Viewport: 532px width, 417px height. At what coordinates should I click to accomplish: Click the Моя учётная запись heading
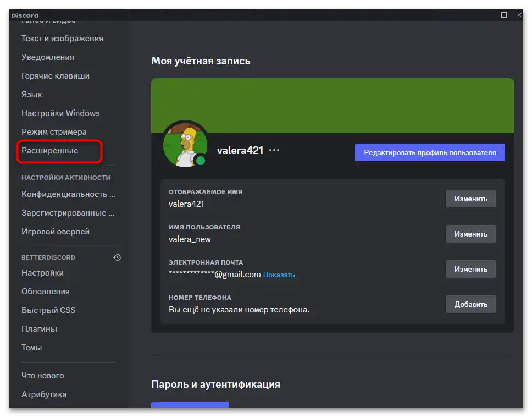(201, 61)
